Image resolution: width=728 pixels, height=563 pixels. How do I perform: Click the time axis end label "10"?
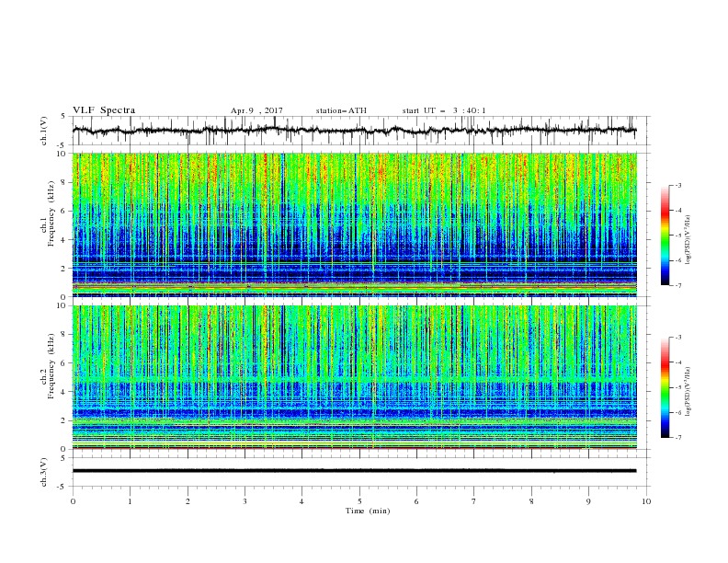(646, 501)
